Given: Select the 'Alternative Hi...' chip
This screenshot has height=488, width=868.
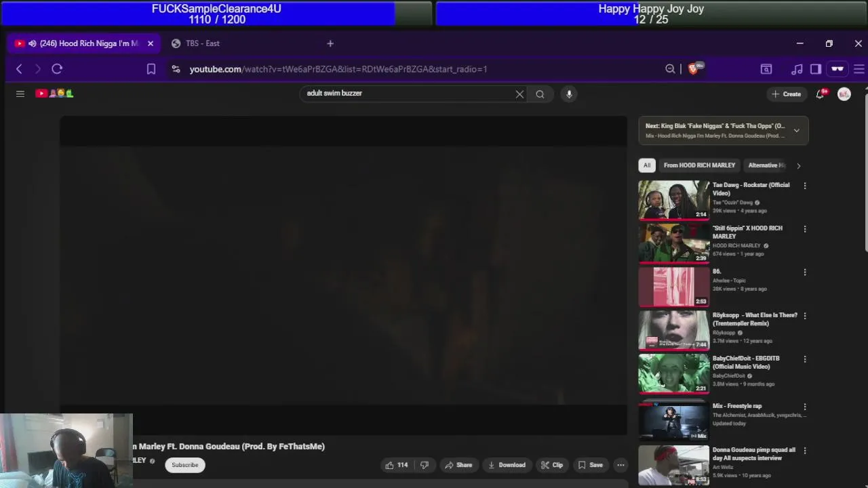Looking at the screenshot, I should [766, 165].
